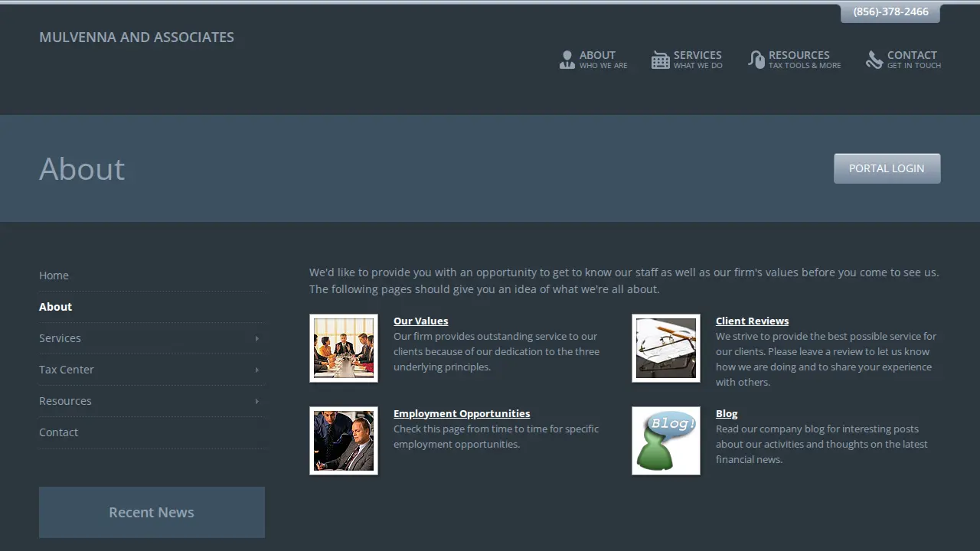Open the Employment Opportunities thumbnail image
The image size is (980, 551).
click(344, 441)
